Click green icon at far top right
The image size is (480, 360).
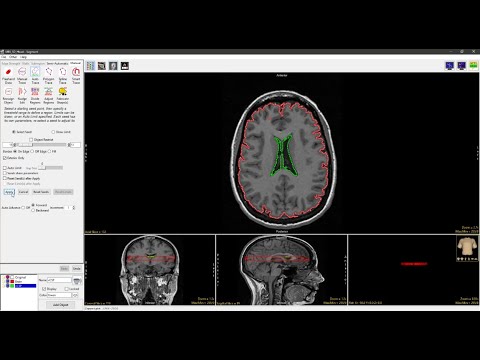tap(473, 65)
